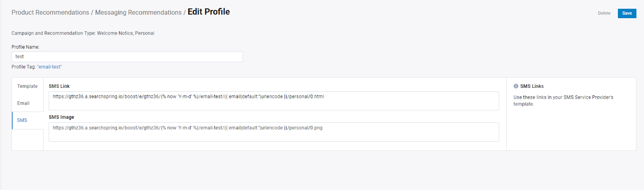
Task: Click the "email-test" profile tag
Action: click(x=50, y=67)
